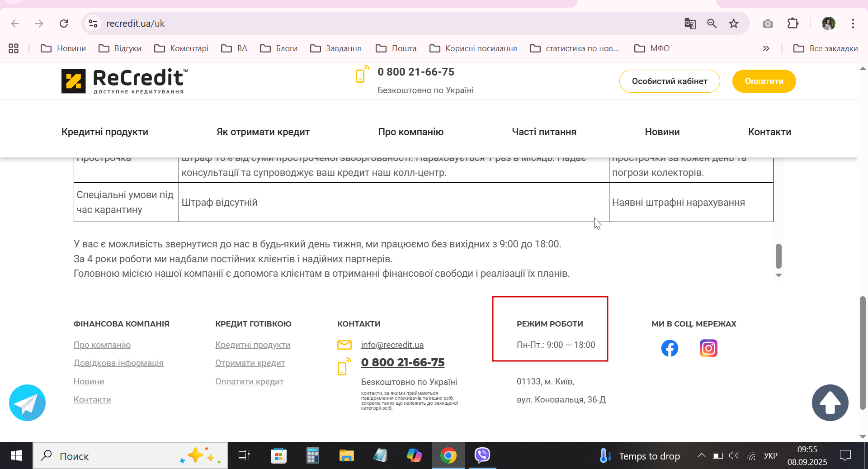Open the Extensions puzzle icon
868x469 pixels.
coord(793,24)
